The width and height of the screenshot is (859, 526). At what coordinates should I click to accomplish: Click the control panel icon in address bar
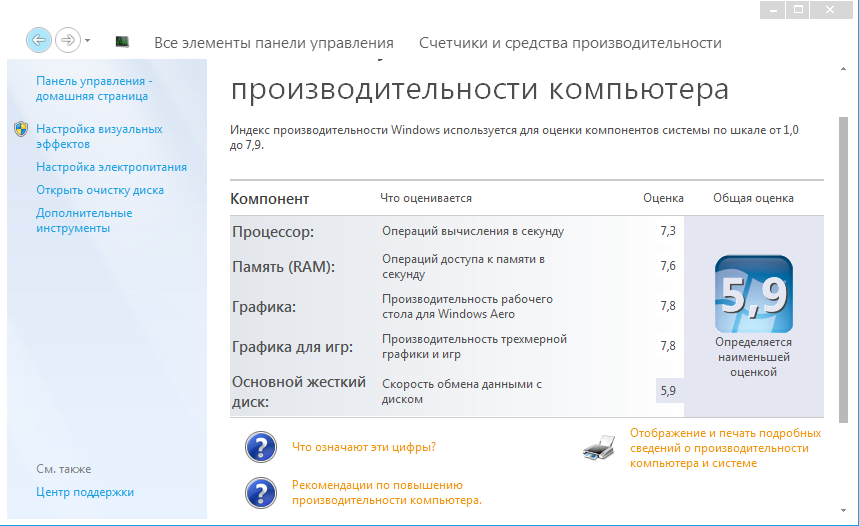(x=122, y=41)
